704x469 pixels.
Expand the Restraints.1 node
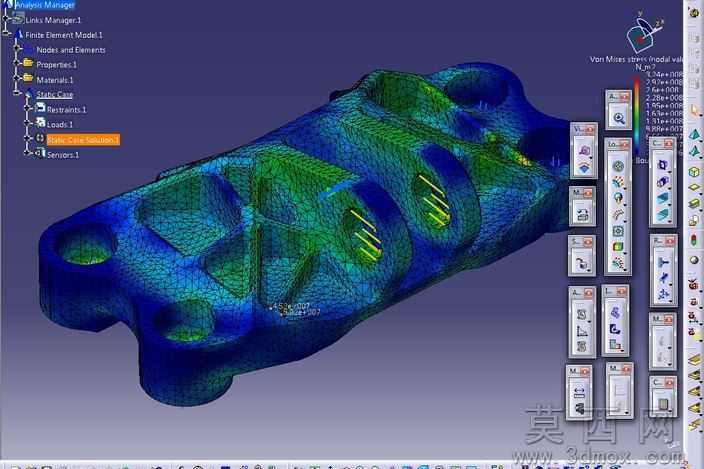(27, 108)
